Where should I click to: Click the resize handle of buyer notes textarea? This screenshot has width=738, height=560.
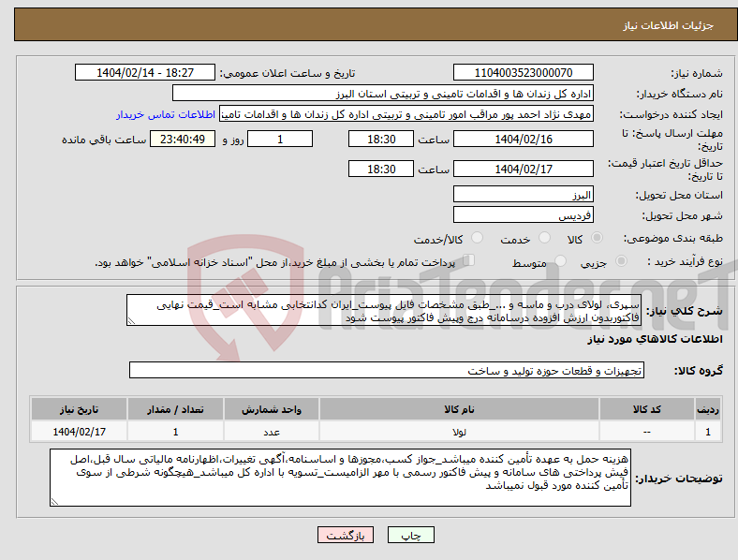point(54,502)
